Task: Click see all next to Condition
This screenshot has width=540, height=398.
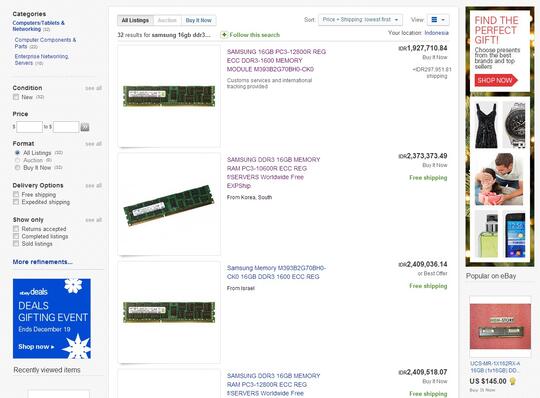Action: 93,88
